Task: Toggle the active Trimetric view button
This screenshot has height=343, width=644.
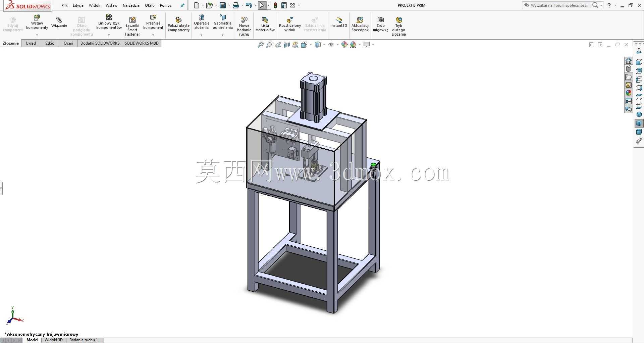Action: 639,123
